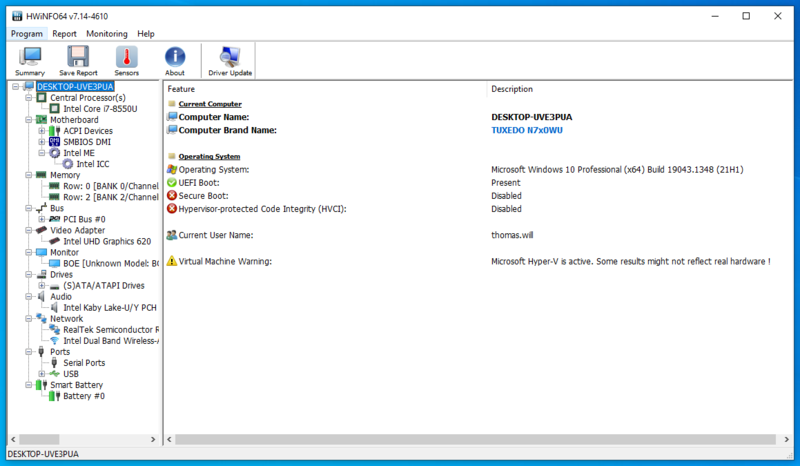Click the details panel right scroll arrow
800x466 pixels.
tap(786, 439)
